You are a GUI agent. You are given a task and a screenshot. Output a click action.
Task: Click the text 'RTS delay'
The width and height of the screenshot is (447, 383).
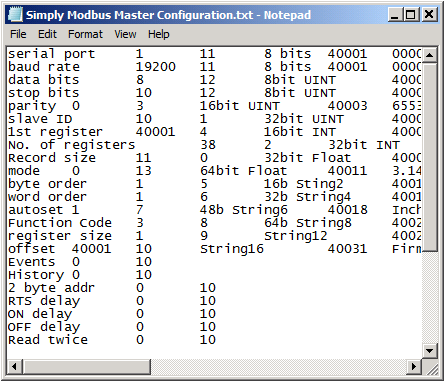pos(44,301)
